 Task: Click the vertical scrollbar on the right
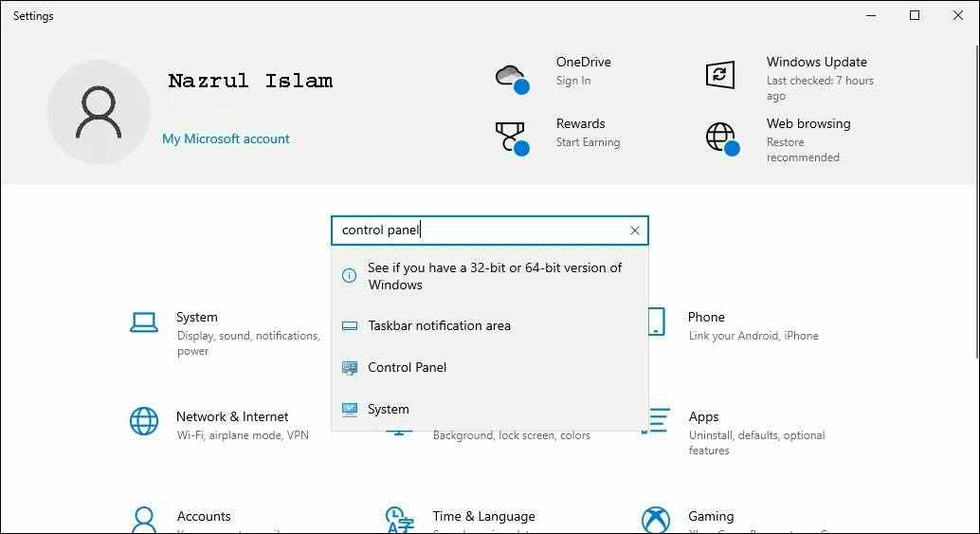[x=977, y=200]
